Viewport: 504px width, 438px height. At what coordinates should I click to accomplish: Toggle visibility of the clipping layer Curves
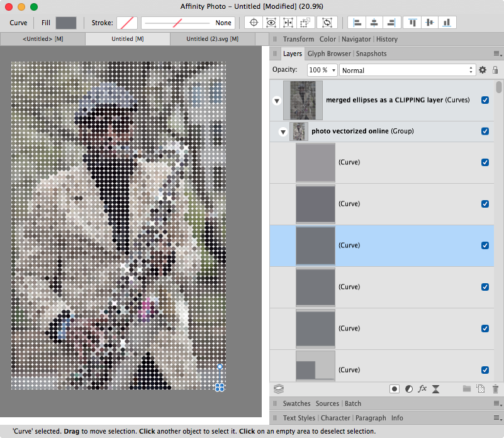485,99
